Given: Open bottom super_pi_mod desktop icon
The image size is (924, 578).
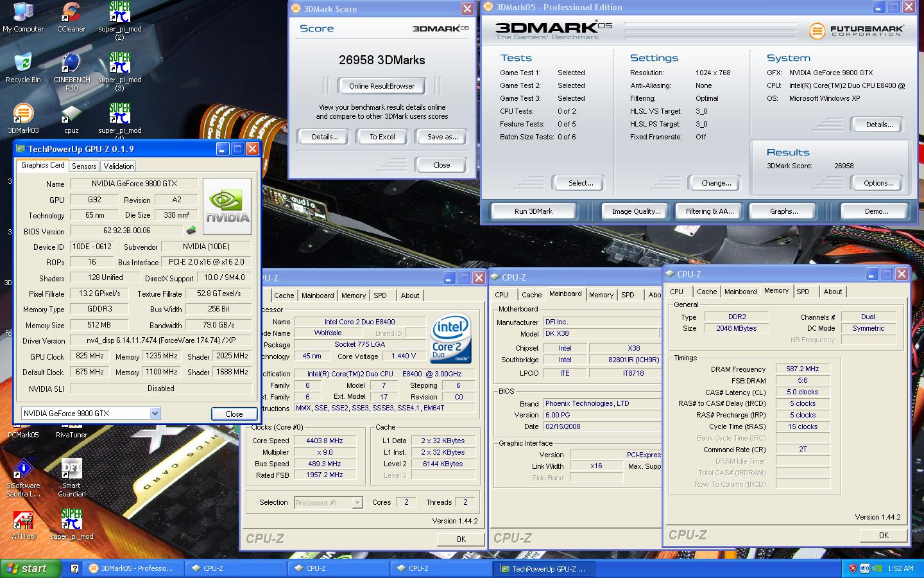Looking at the screenshot, I should [x=71, y=525].
